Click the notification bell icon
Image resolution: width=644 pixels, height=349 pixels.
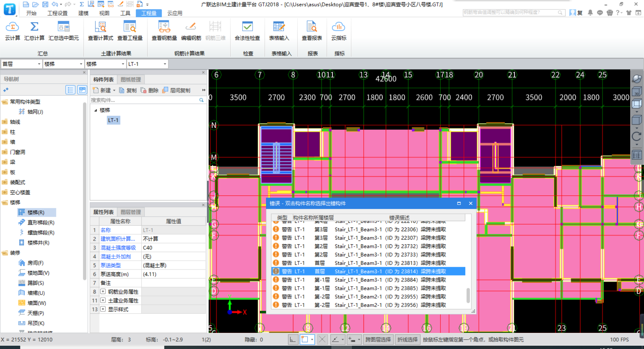[590, 12]
